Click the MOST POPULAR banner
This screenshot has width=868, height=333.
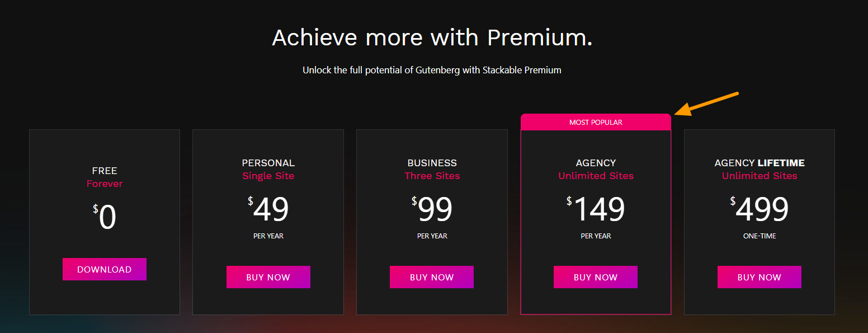(x=596, y=122)
